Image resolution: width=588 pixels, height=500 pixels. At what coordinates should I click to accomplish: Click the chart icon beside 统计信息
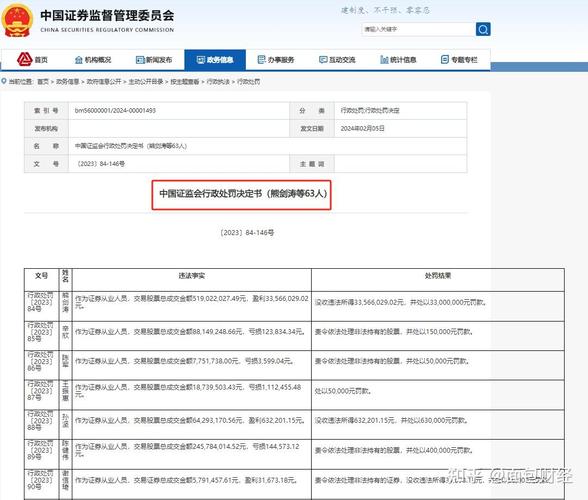click(384, 60)
